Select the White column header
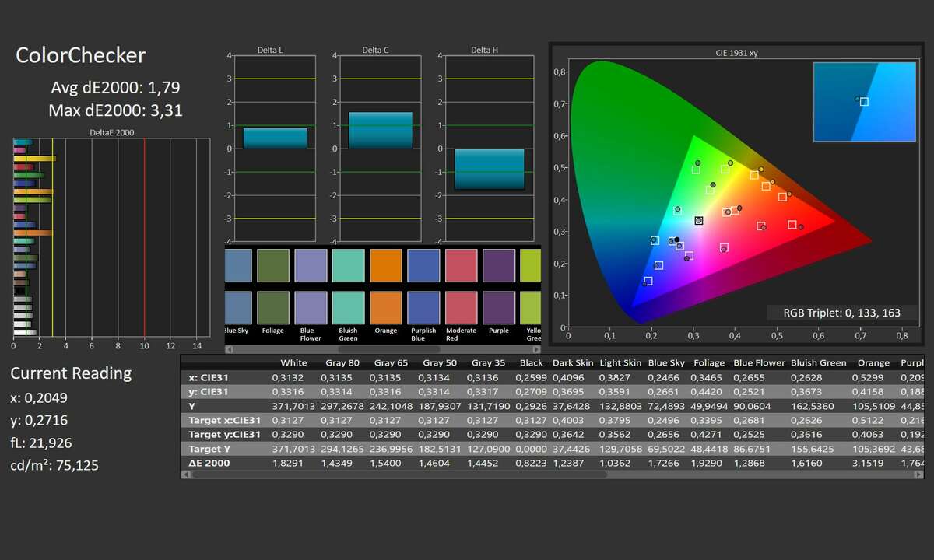The height and width of the screenshot is (560, 934). (x=293, y=362)
